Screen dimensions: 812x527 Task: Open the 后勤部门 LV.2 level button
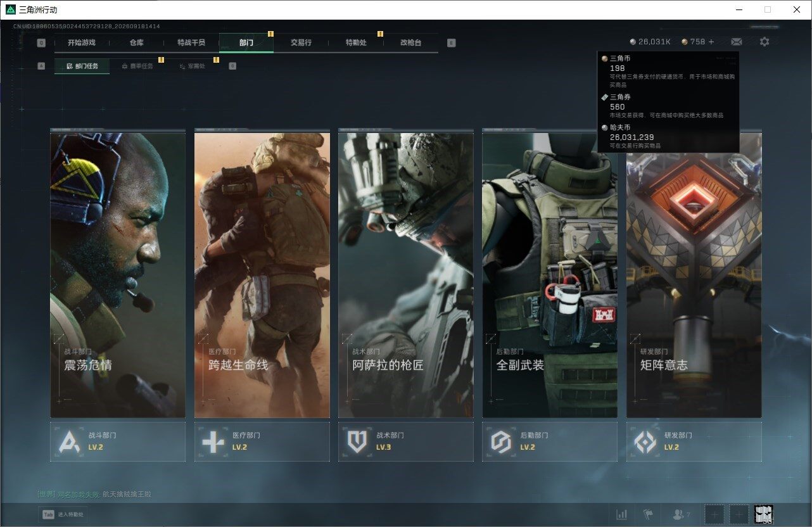pyautogui.click(x=550, y=441)
